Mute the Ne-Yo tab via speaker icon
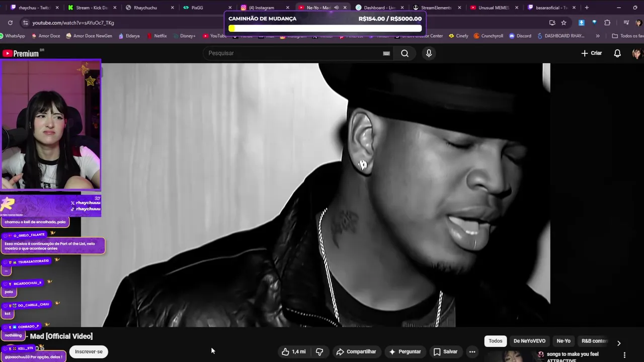Image resolution: width=644 pixels, height=362 pixels. coord(336,8)
